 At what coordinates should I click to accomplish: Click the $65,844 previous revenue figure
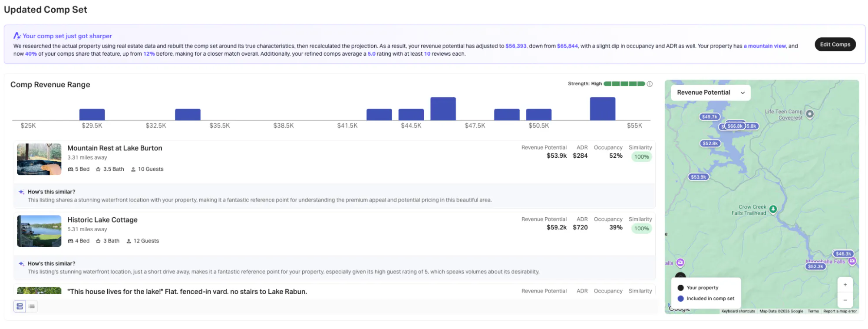(x=568, y=46)
